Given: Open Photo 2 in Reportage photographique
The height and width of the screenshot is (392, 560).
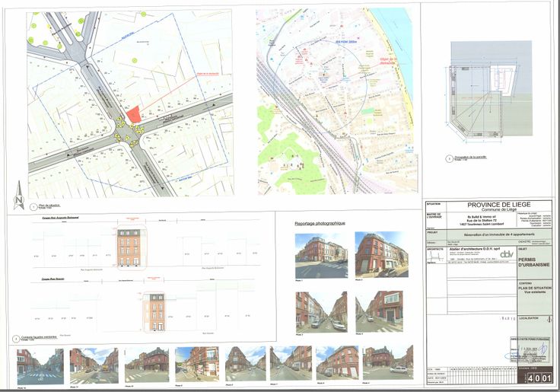Looking at the screenshot, I should coord(380,254).
